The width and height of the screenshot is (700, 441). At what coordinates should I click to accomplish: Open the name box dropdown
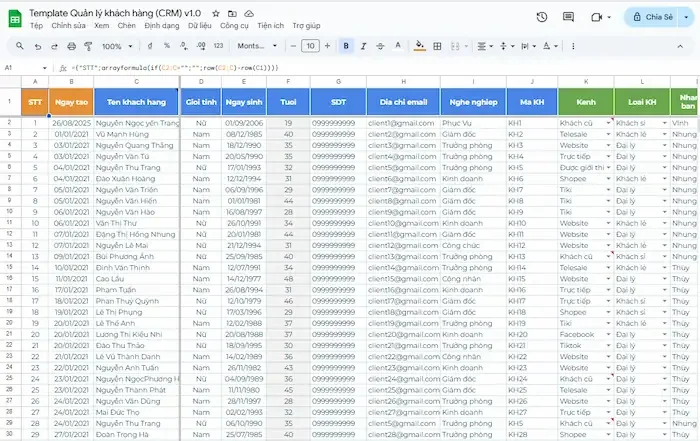[45, 68]
